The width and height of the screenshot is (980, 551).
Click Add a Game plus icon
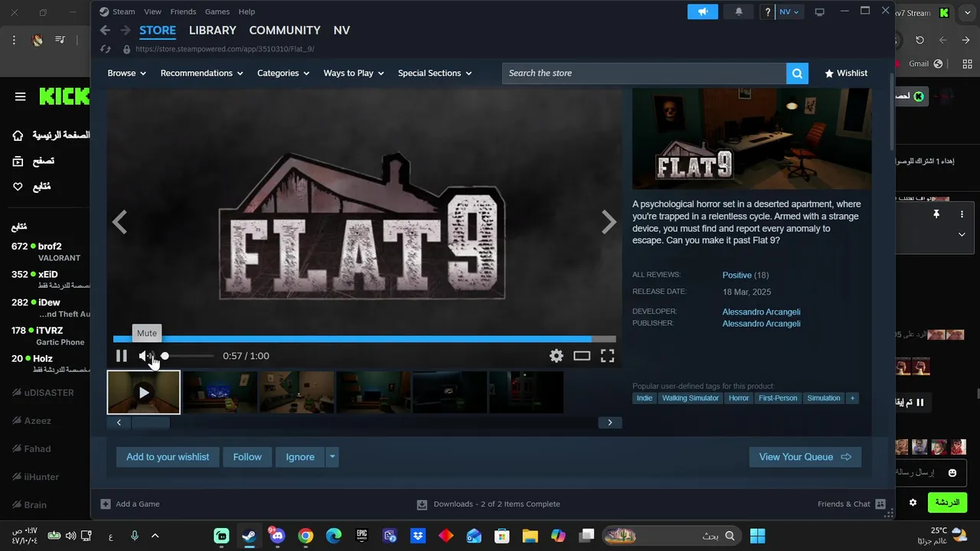click(x=106, y=504)
